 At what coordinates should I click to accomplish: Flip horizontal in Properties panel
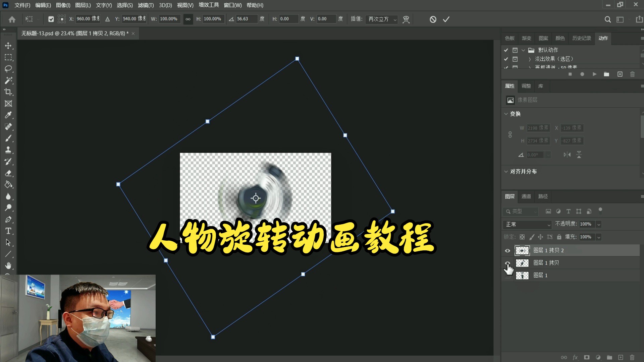pyautogui.click(x=567, y=155)
